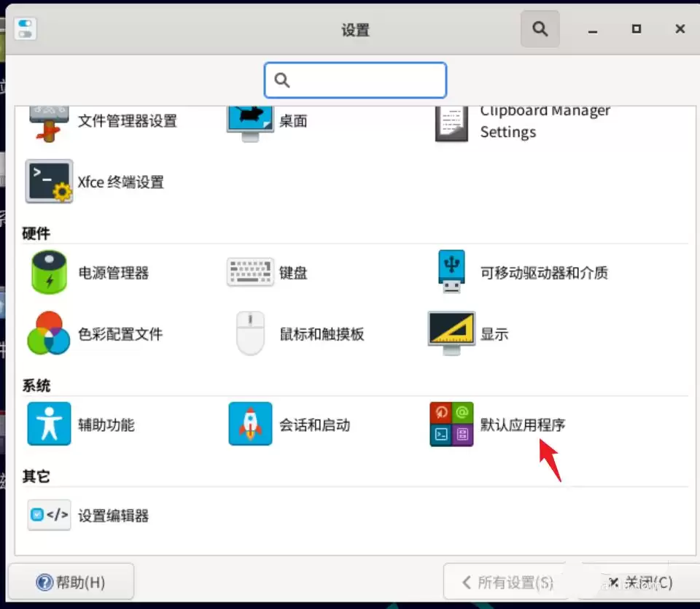Click the Xfce 终端设置 label
This screenshot has height=609, width=700.
(x=121, y=182)
